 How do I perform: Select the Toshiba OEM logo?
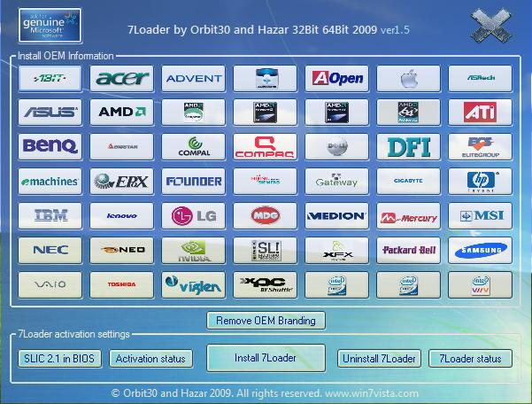click(122, 284)
